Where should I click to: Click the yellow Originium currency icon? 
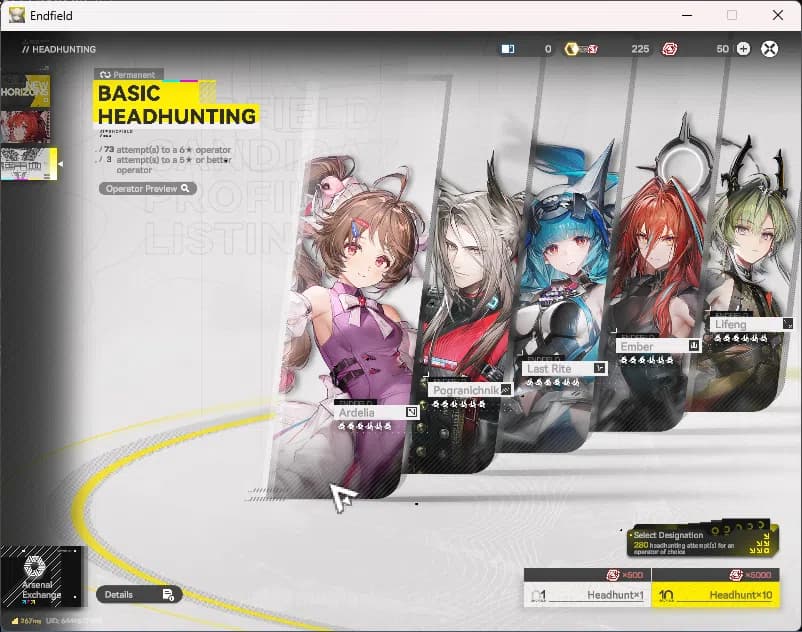click(x=574, y=48)
